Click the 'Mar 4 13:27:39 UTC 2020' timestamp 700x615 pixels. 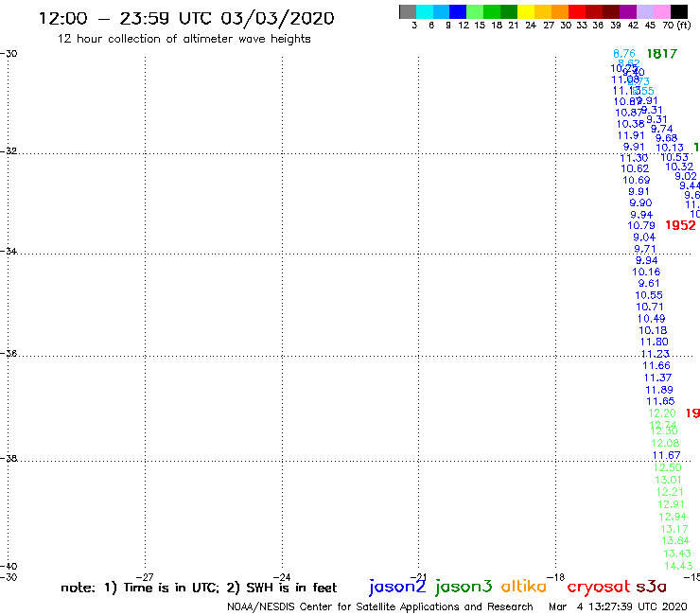click(618, 606)
